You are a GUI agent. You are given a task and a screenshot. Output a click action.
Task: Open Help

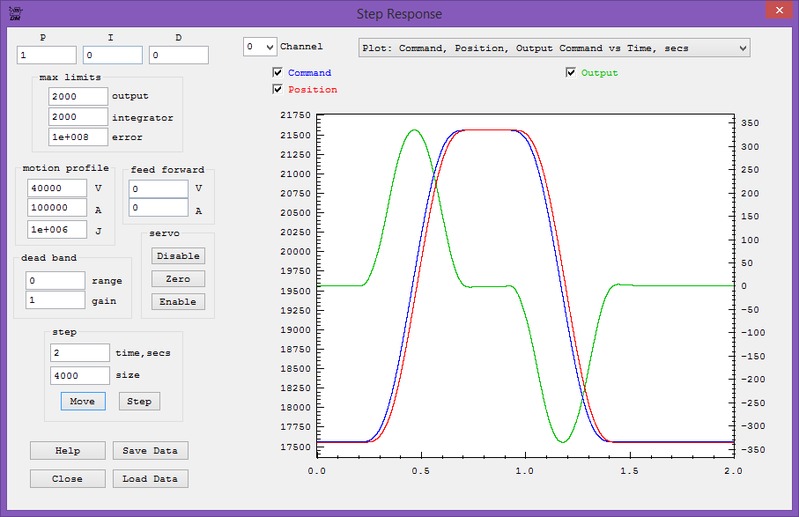(x=67, y=451)
